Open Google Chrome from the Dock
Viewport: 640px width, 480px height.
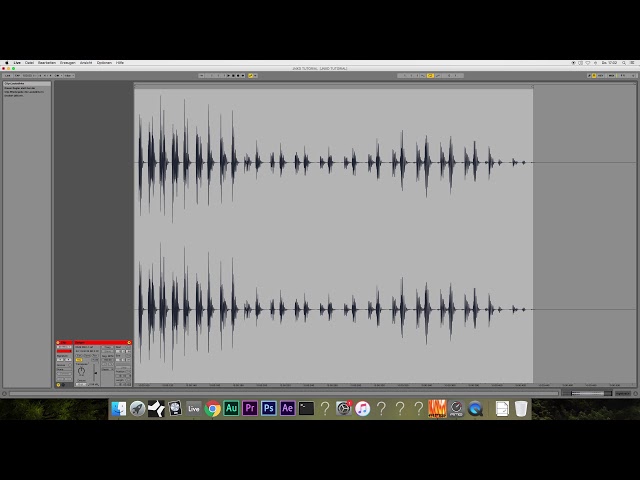coord(213,408)
